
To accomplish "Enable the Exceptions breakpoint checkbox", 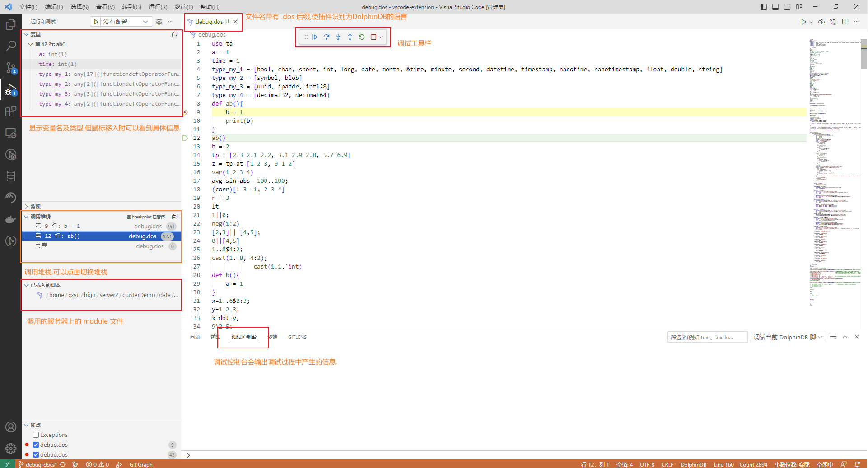I will click(36, 435).
